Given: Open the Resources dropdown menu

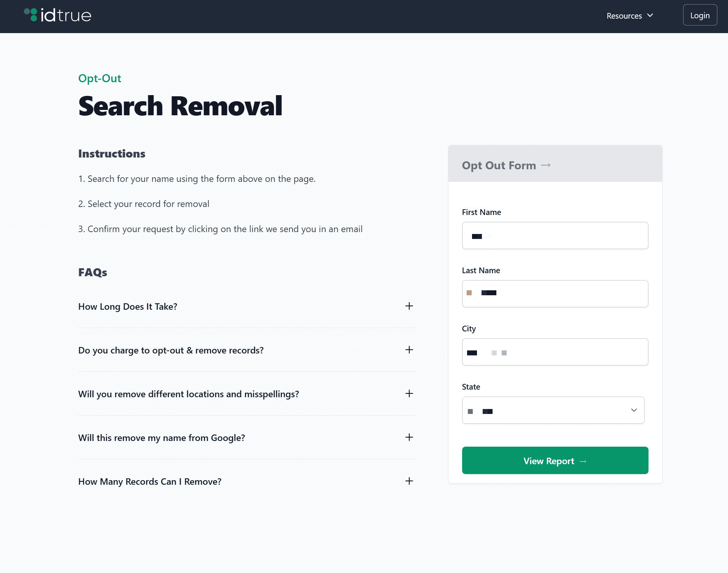Looking at the screenshot, I should click(x=624, y=16).
